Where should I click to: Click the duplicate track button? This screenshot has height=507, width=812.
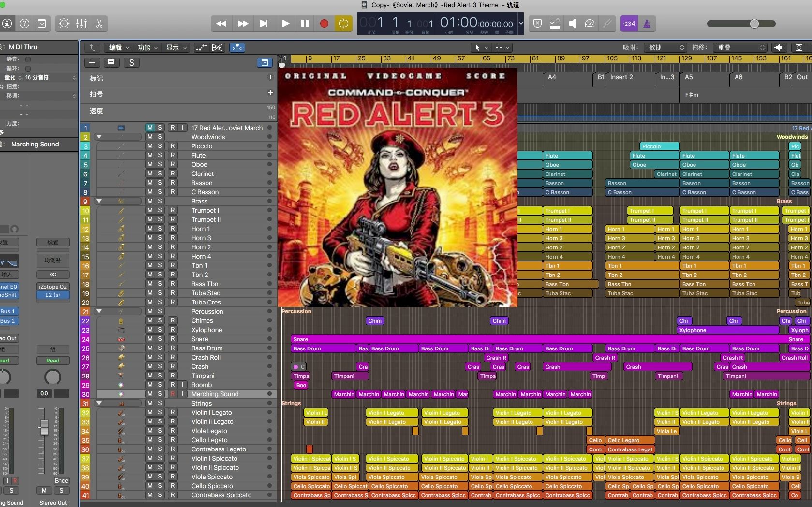112,62
